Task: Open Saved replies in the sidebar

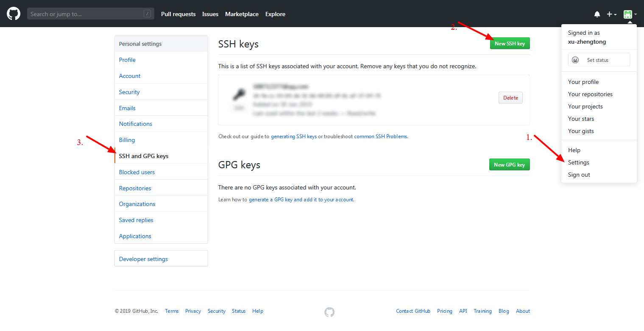Action: pos(161,220)
